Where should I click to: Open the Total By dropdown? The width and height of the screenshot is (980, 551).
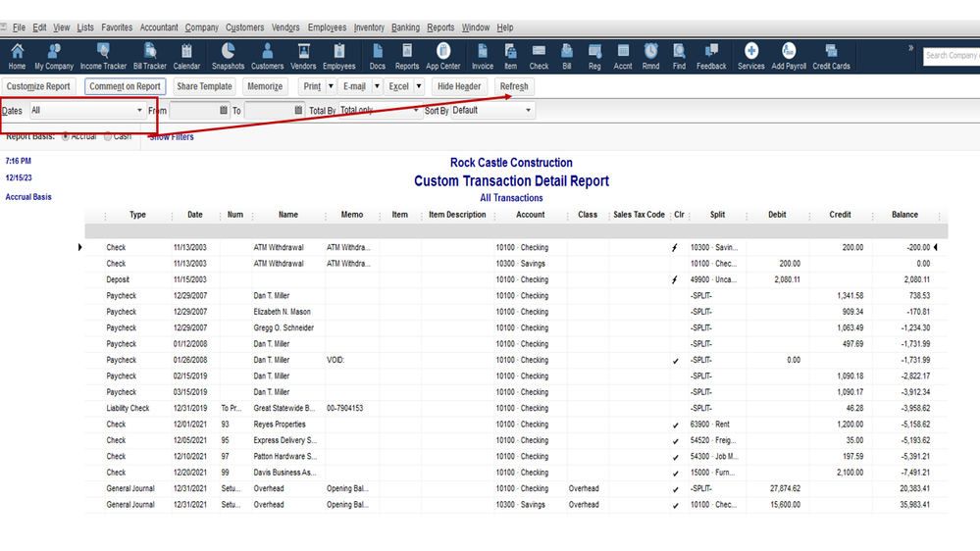(x=381, y=111)
